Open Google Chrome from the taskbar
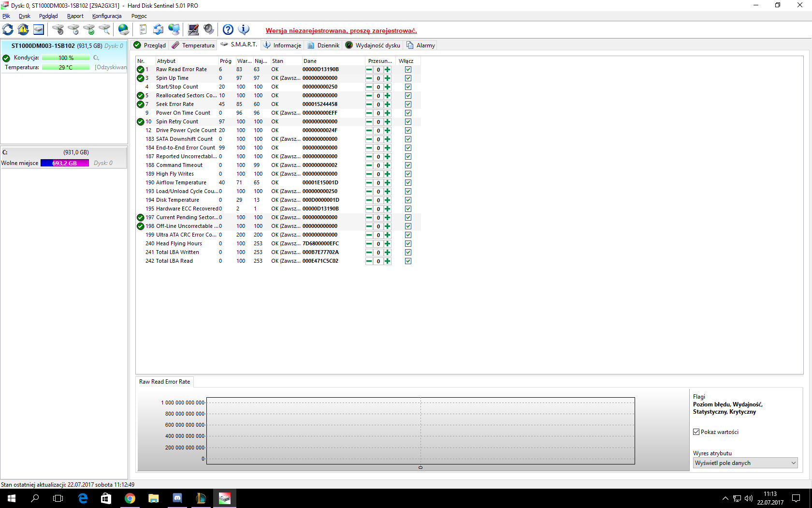The image size is (812, 508). tap(130, 498)
